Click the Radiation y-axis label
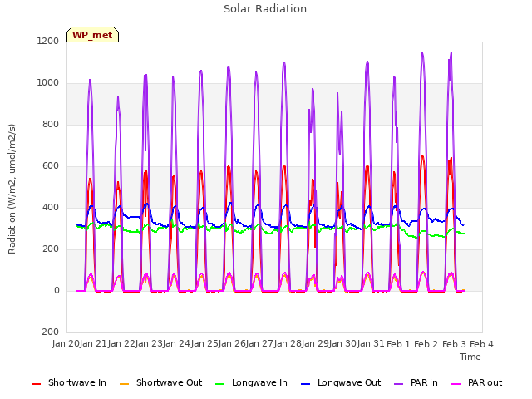532x399 pixels. tap(12, 189)
